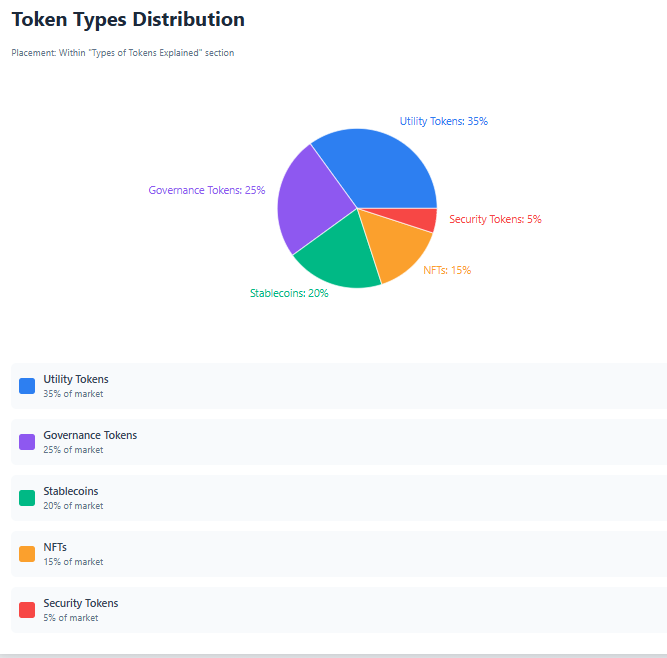Pick the purple Governance Tokens legend swatch
667x658 pixels.
click(x=27, y=442)
